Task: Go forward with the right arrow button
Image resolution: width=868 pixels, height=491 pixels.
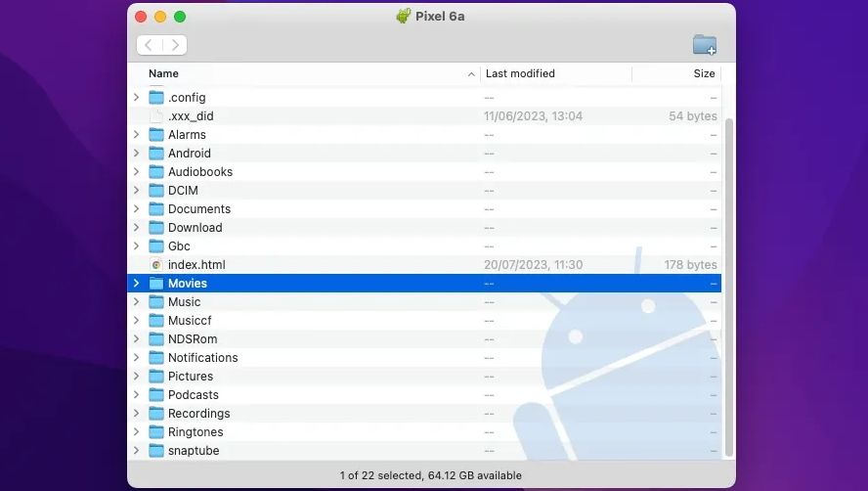Action: (174, 45)
